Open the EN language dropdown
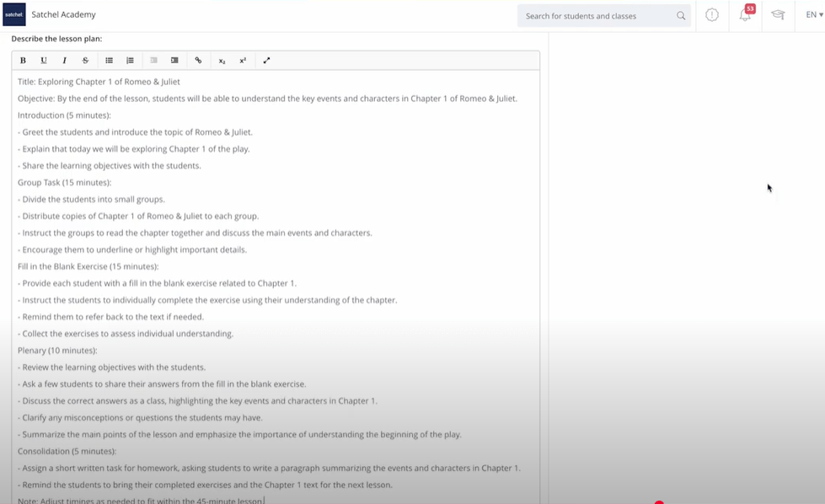Image resolution: width=825 pixels, height=504 pixels. tap(813, 15)
